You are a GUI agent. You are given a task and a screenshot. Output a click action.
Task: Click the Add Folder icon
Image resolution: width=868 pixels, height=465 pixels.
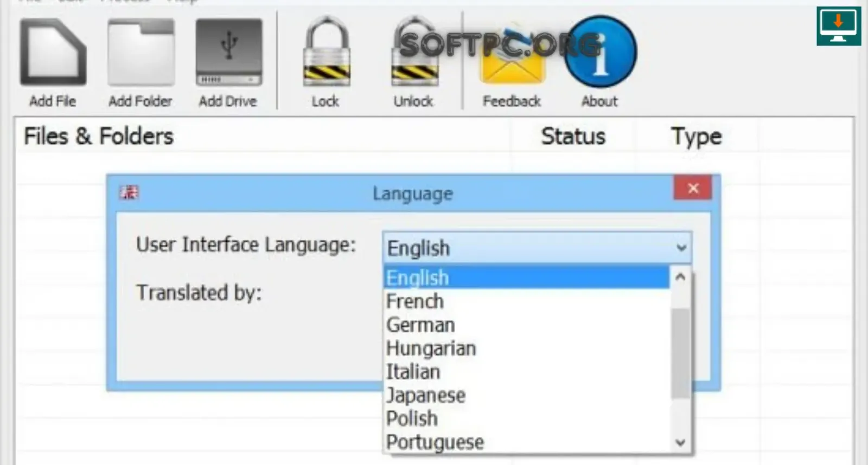pyautogui.click(x=141, y=53)
